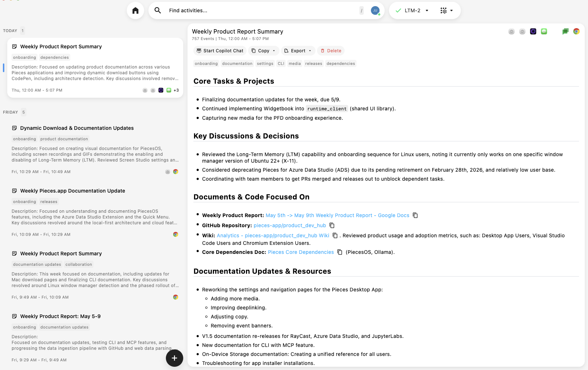Viewport: 588px width, 370px height.
Task: Click the Core Tasks & Projects heading
Action: [x=234, y=81]
